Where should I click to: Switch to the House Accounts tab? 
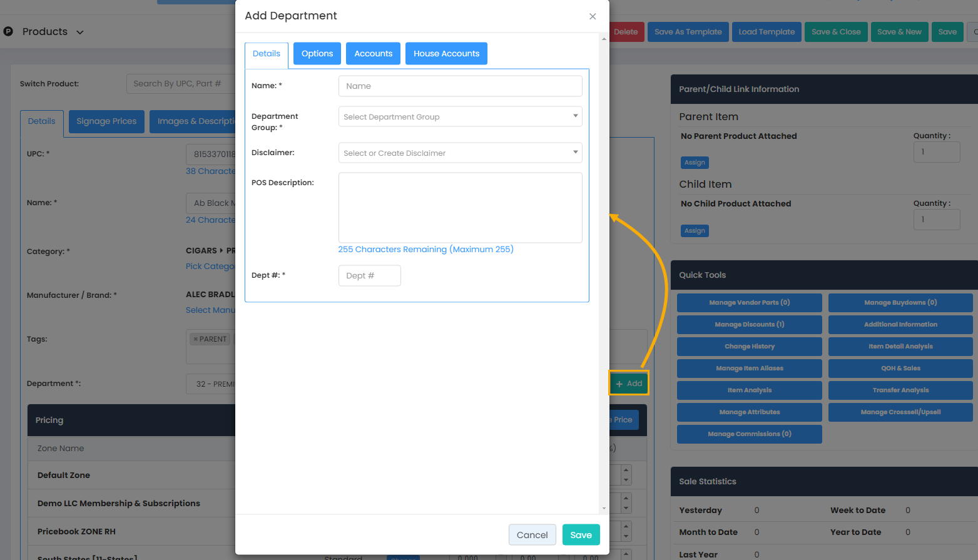pos(446,54)
